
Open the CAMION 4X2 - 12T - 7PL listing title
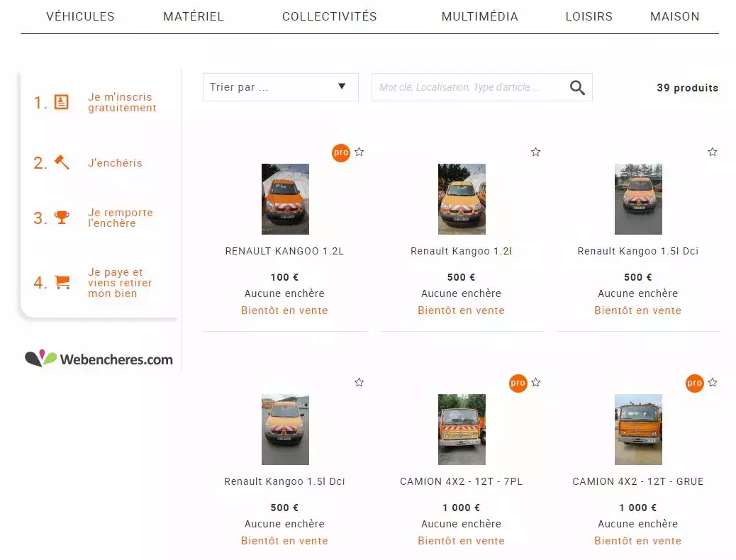461,481
